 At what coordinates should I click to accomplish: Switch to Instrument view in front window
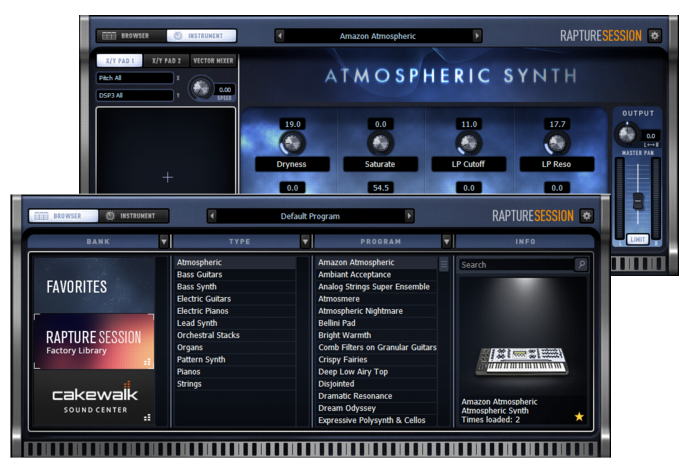point(134,216)
